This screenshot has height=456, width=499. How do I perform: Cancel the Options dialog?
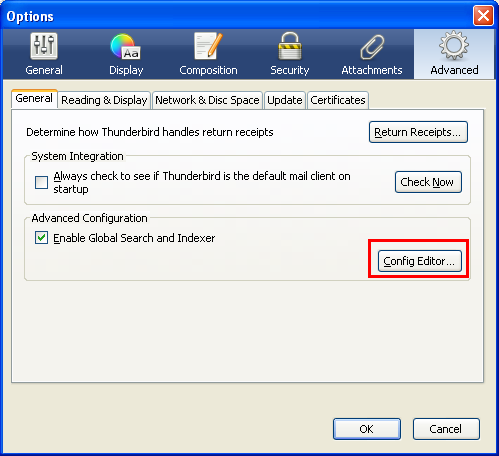tap(446, 429)
